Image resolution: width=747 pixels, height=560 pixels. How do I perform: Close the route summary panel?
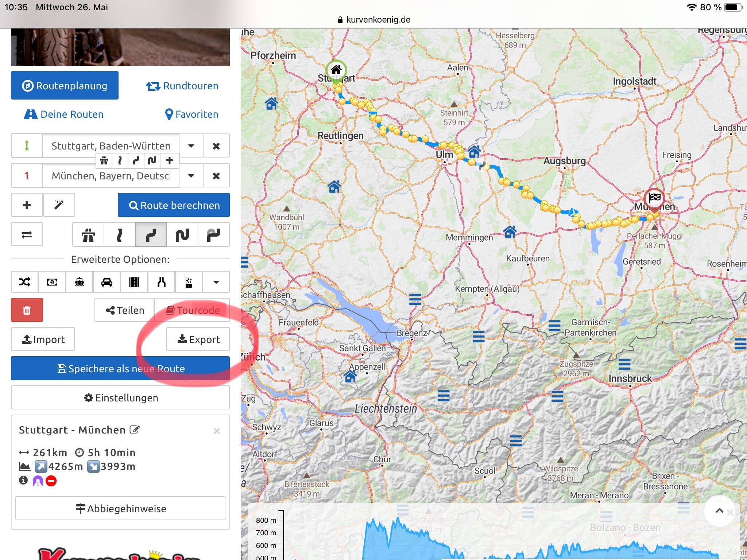(217, 431)
